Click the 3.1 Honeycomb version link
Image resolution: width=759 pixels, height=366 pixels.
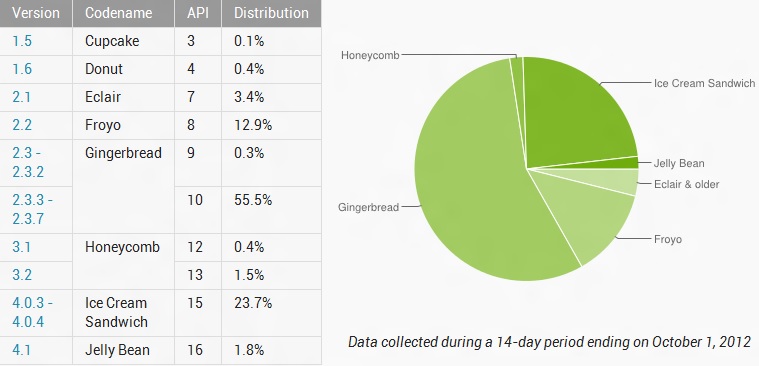(21, 247)
